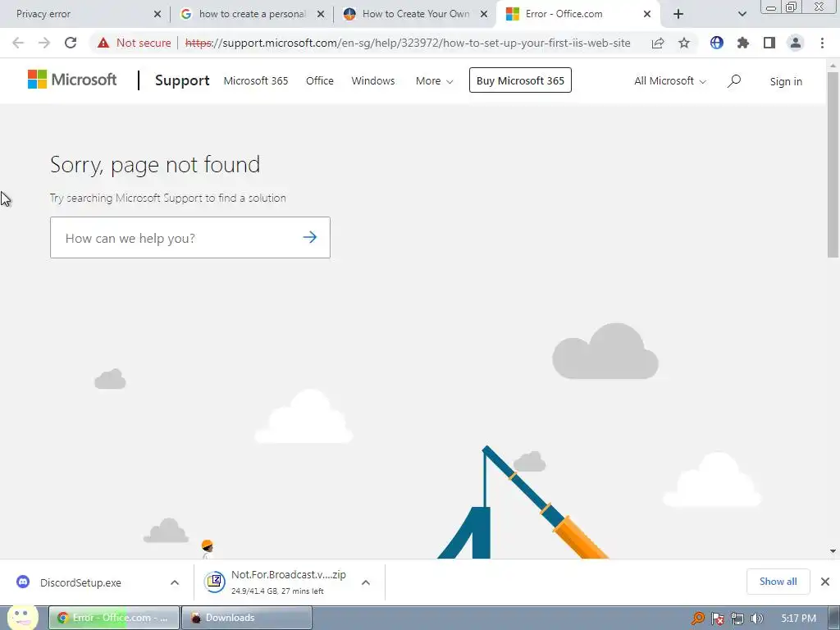Click the Sorry, page not found heading

[x=155, y=164]
